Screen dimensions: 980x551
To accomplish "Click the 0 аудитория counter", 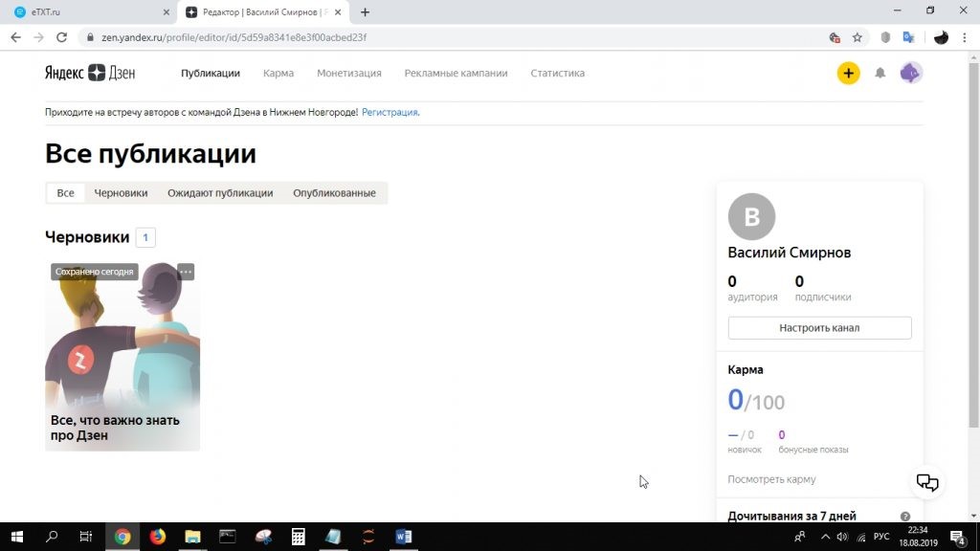I will point(752,288).
